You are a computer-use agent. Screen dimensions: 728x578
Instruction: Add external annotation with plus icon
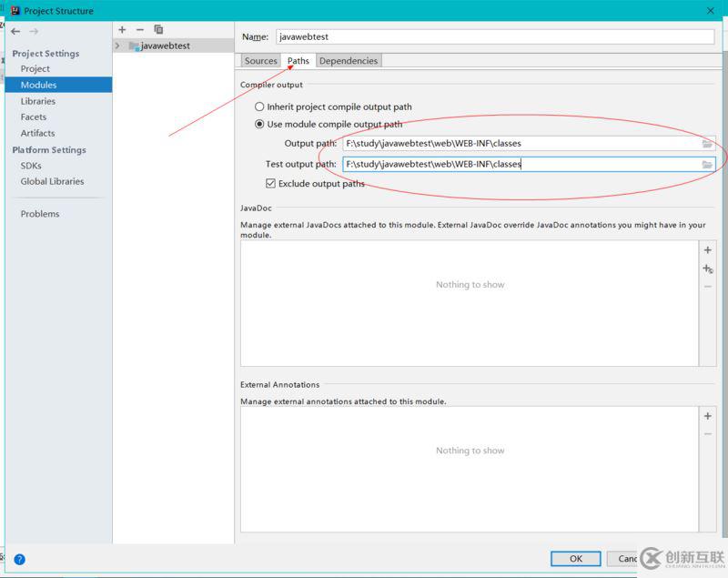click(x=708, y=416)
